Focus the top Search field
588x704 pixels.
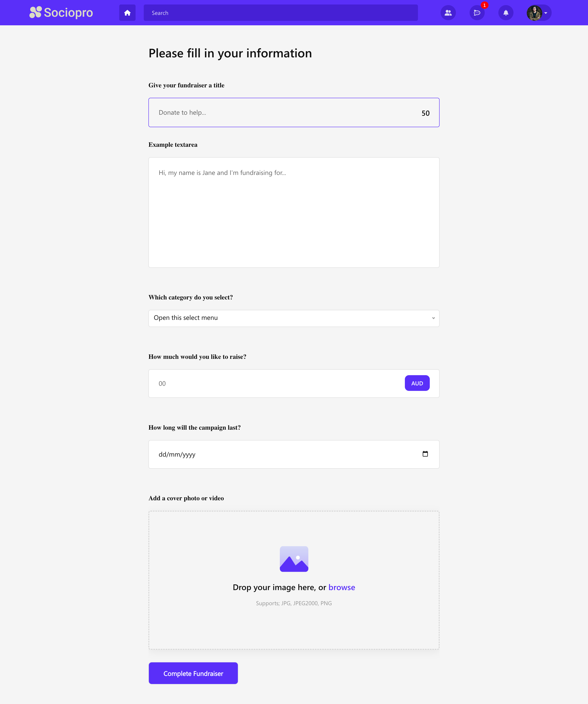pos(281,13)
